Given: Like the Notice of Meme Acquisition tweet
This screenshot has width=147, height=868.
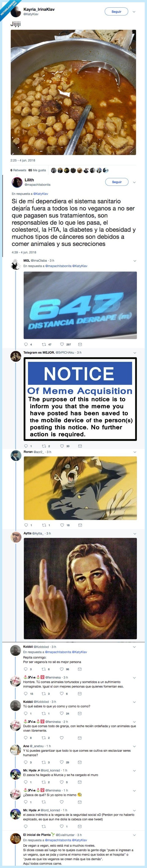Looking at the screenshot, I should click(62, 446).
